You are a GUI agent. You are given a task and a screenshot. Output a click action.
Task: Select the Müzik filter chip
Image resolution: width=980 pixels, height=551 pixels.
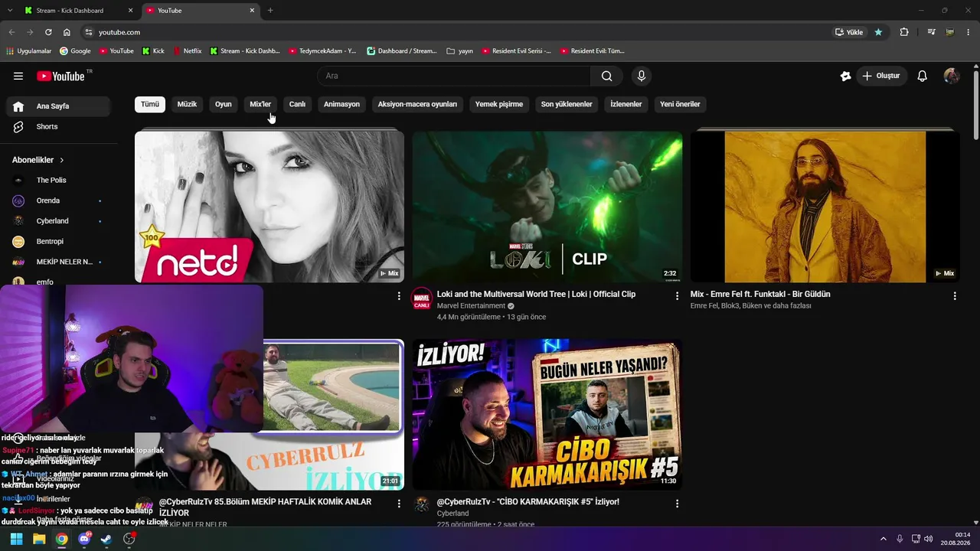click(188, 104)
